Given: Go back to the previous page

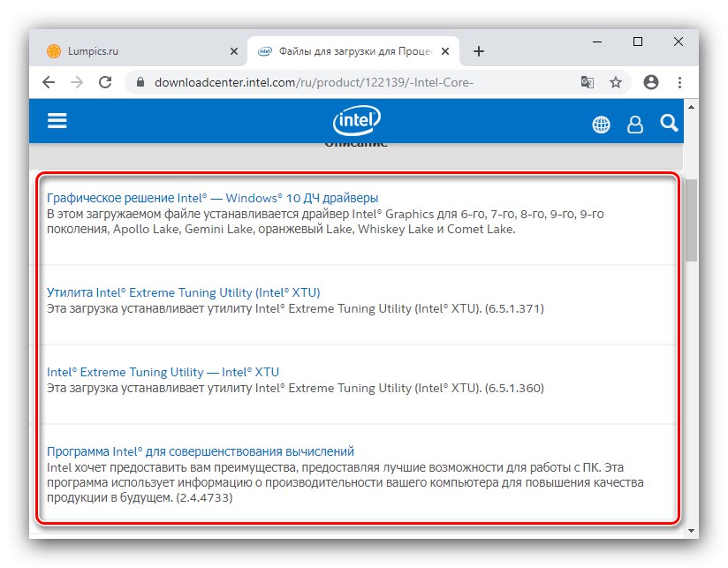Looking at the screenshot, I should coord(49,82).
